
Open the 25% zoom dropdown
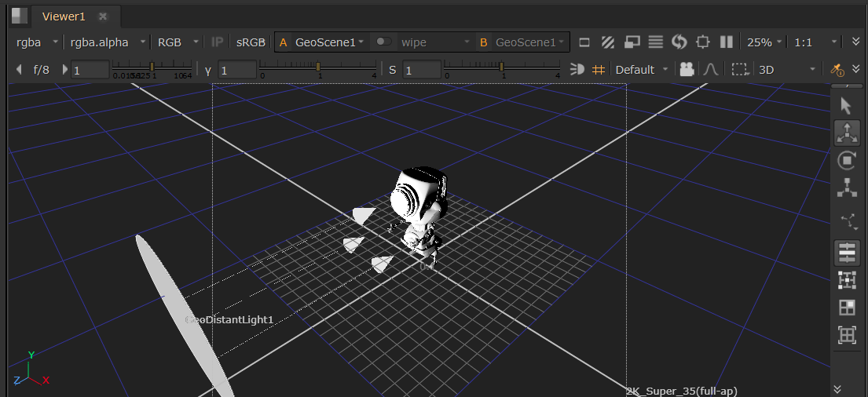(764, 42)
